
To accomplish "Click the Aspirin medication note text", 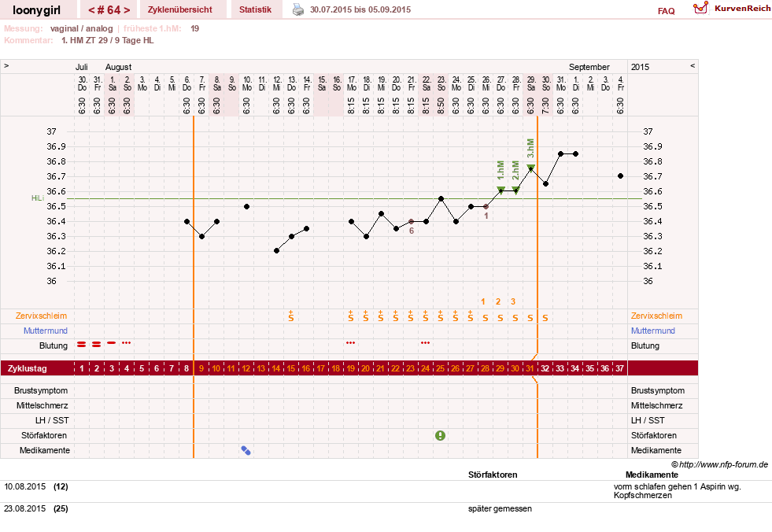I will (677, 490).
